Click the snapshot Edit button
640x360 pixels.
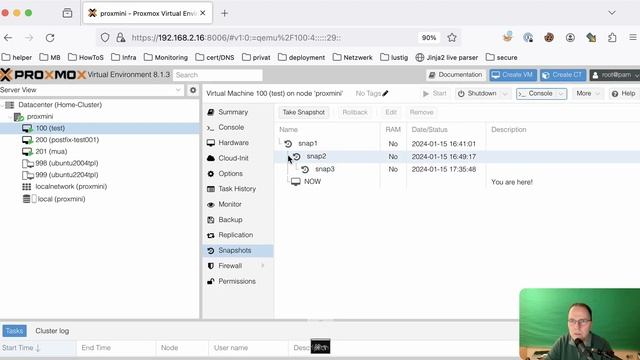tap(391, 112)
